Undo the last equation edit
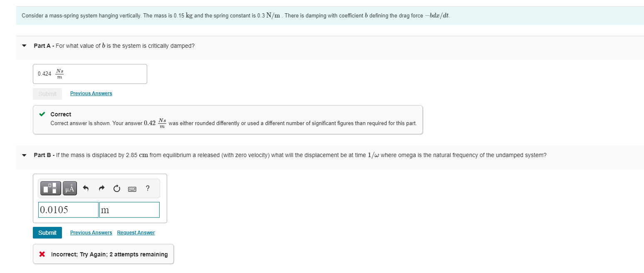This screenshot has width=644, height=273. pyautogui.click(x=86, y=188)
